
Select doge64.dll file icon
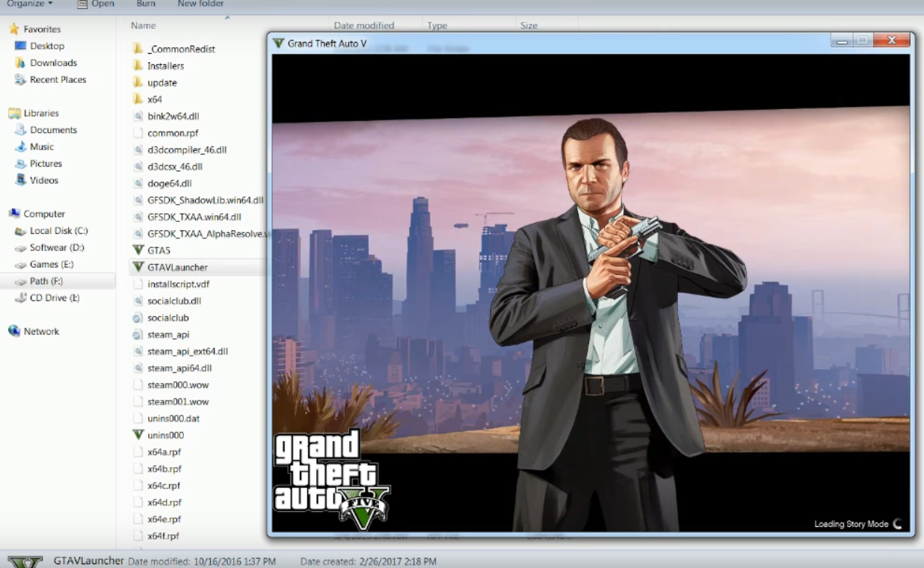pyautogui.click(x=138, y=183)
